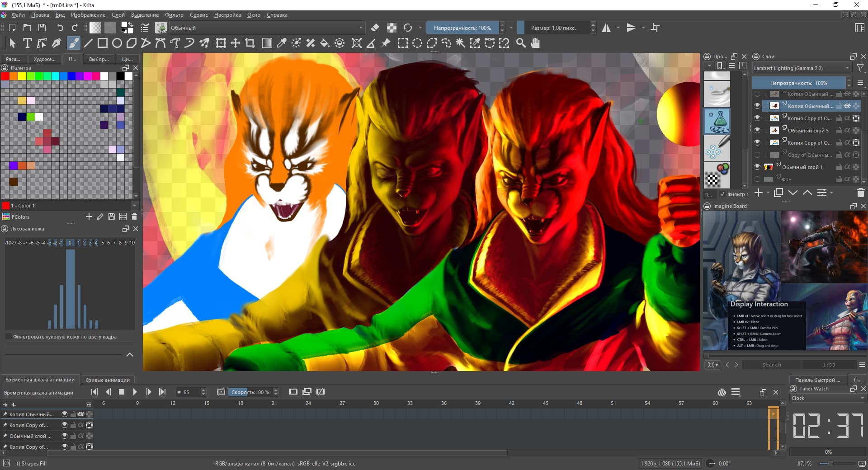Choose the Rectangle shape tool
This screenshot has height=470, width=868.
103,43
